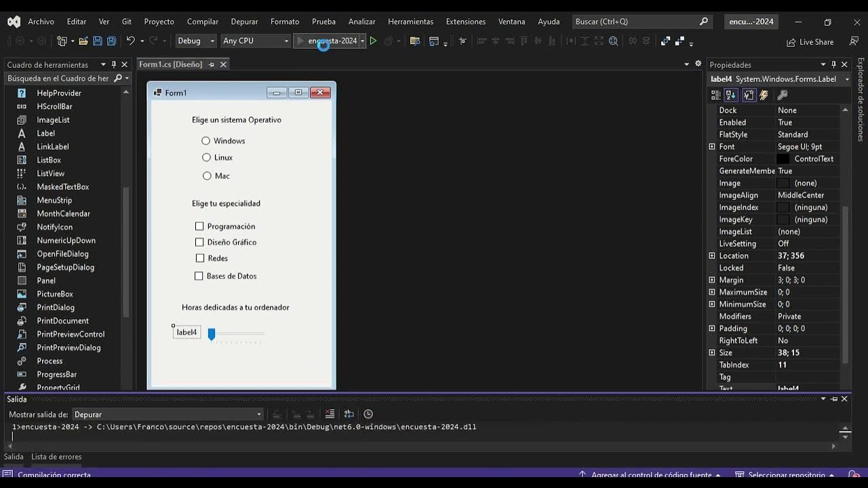This screenshot has height=488, width=868.
Task: Open the Explorador de soluciones side tab
Action: coord(861,99)
